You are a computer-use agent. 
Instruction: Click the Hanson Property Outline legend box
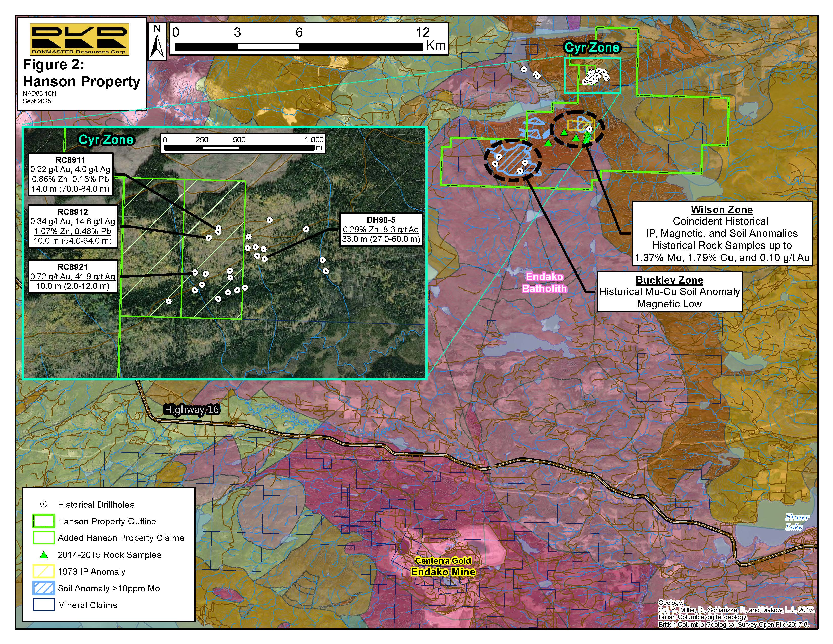(x=44, y=521)
